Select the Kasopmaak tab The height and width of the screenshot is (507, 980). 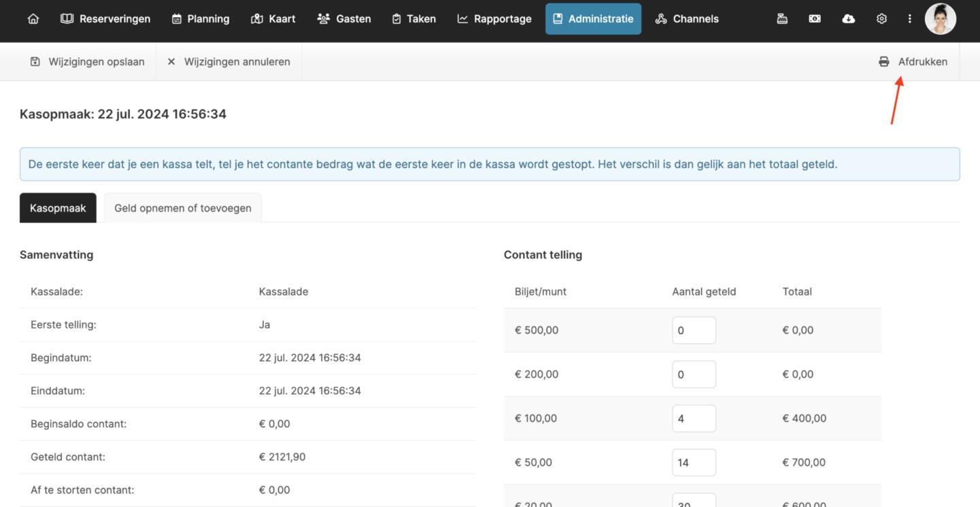click(58, 208)
